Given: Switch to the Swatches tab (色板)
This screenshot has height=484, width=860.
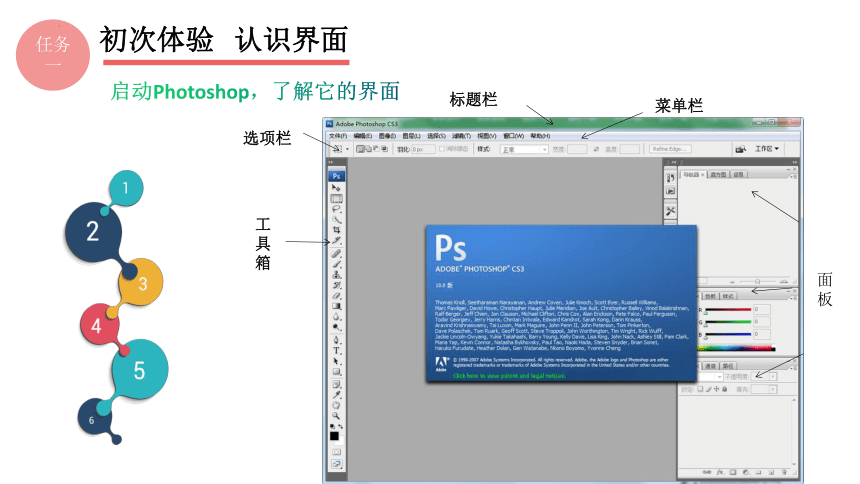Looking at the screenshot, I should (x=711, y=296).
